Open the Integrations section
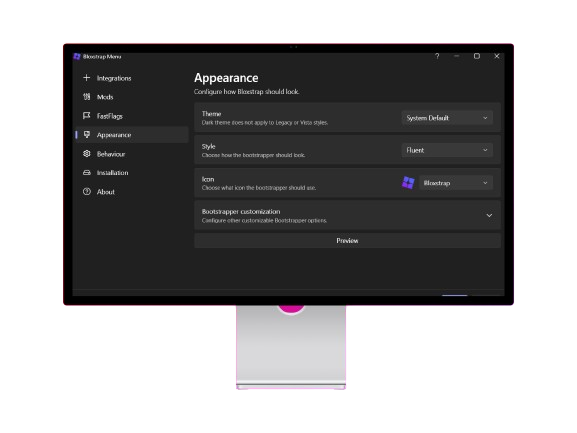 (132, 78)
